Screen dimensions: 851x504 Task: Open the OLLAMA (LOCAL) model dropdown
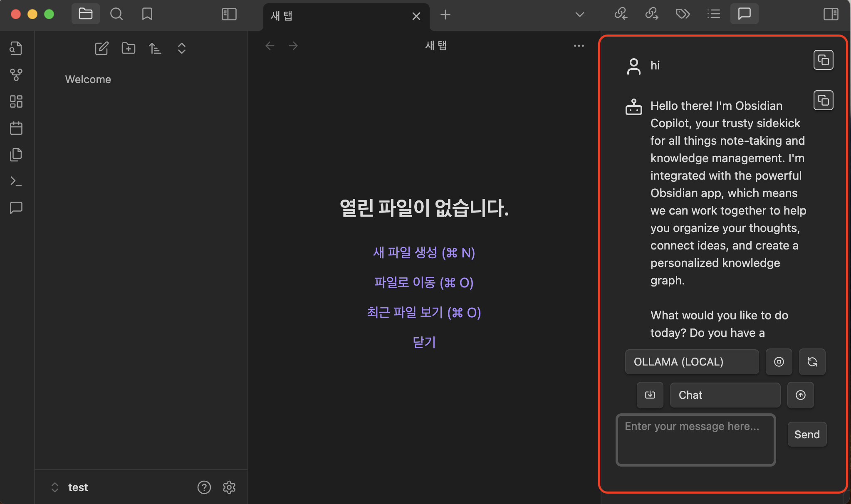coord(692,362)
